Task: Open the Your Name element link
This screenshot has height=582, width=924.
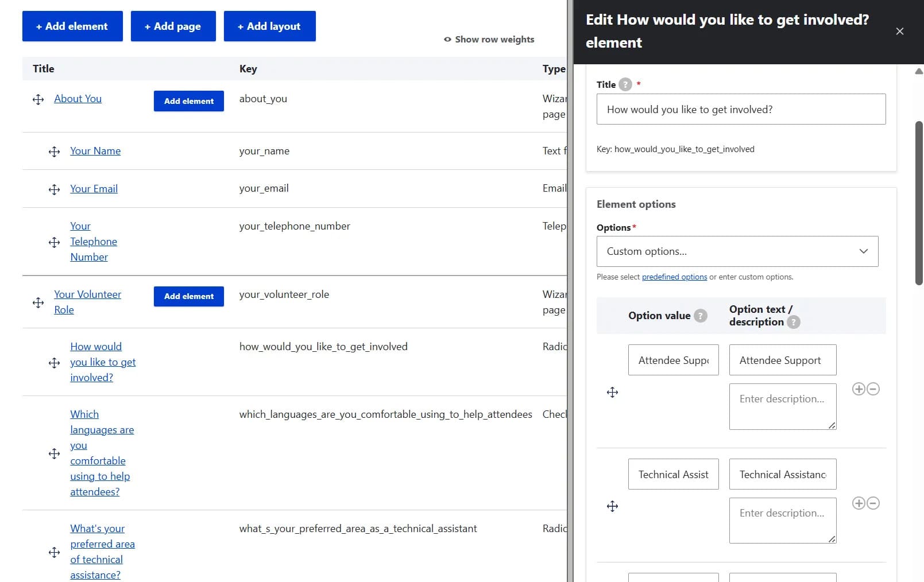Action: pyautogui.click(x=95, y=151)
